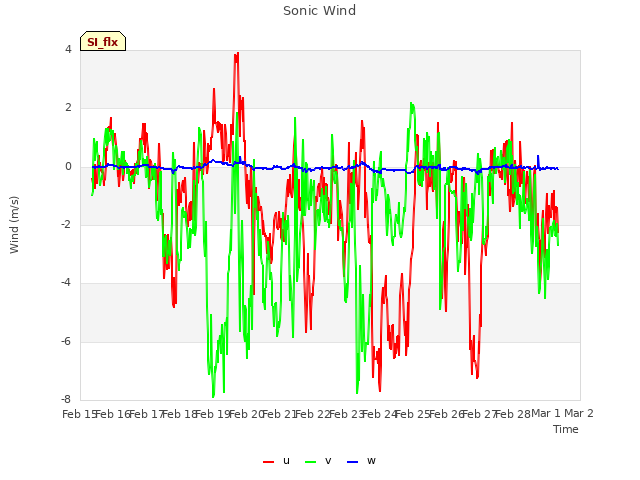This screenshot has width=640, height=480.
Task: Click the y-axis value '0'
Action: pos(68,167)
